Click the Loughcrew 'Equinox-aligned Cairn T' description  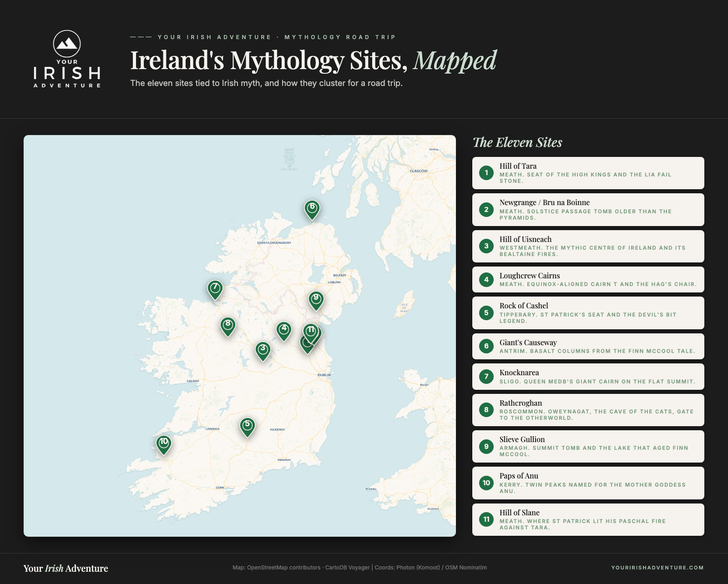pos(598,284)
